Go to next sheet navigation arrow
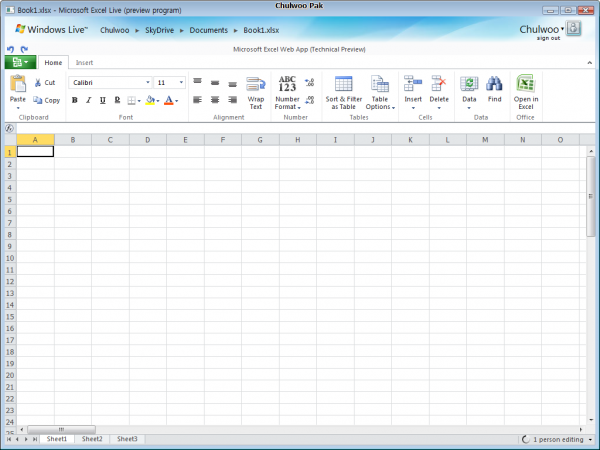 pos(26,439)
